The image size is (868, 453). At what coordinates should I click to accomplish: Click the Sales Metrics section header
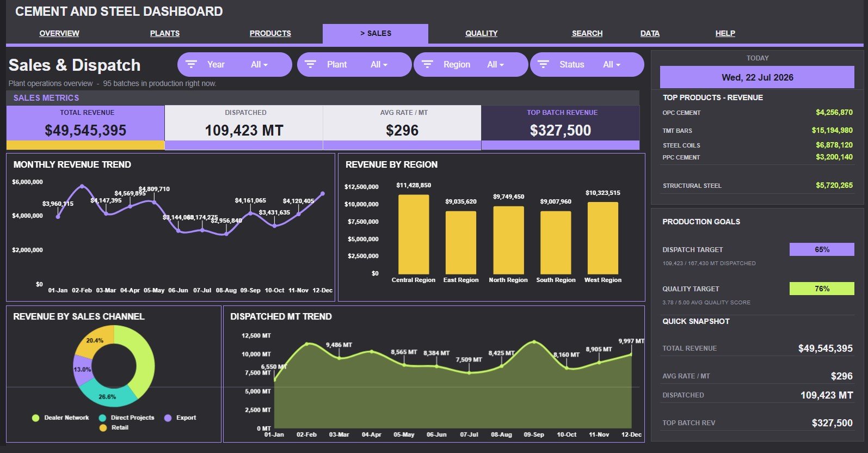point(46,98)
